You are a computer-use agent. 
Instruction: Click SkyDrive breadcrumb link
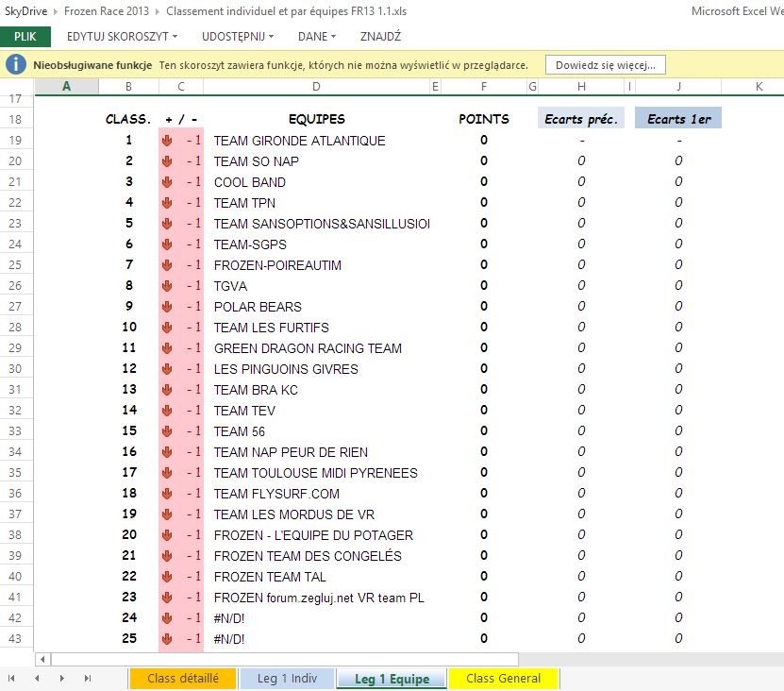point(26,11)
